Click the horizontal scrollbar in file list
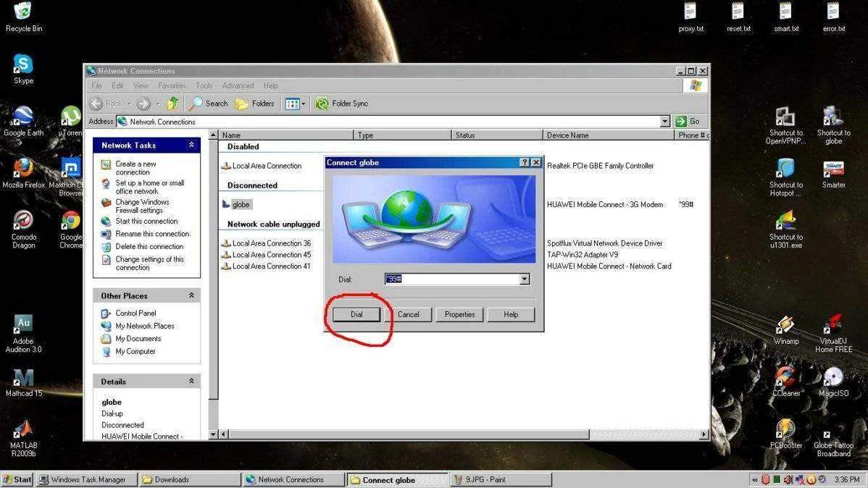This screenshot has height=488, width=868. (409, 434)
